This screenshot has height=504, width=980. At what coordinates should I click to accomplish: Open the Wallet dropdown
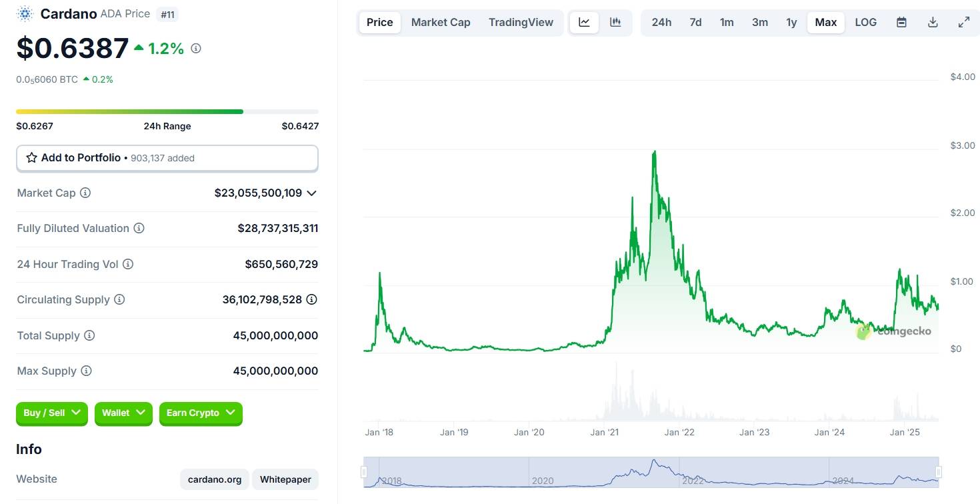tap(123, 413)
